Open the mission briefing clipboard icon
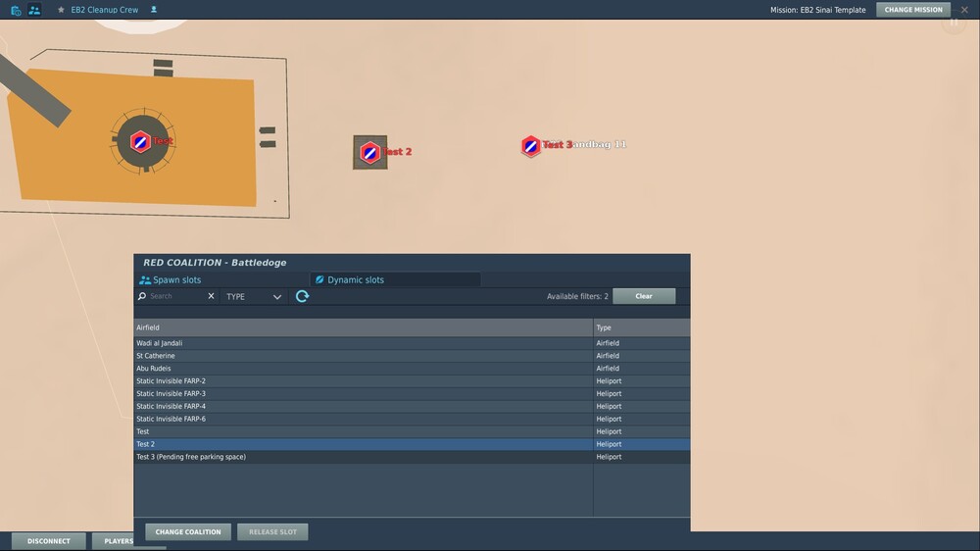 pyautogui.click(x=16, y=10)
